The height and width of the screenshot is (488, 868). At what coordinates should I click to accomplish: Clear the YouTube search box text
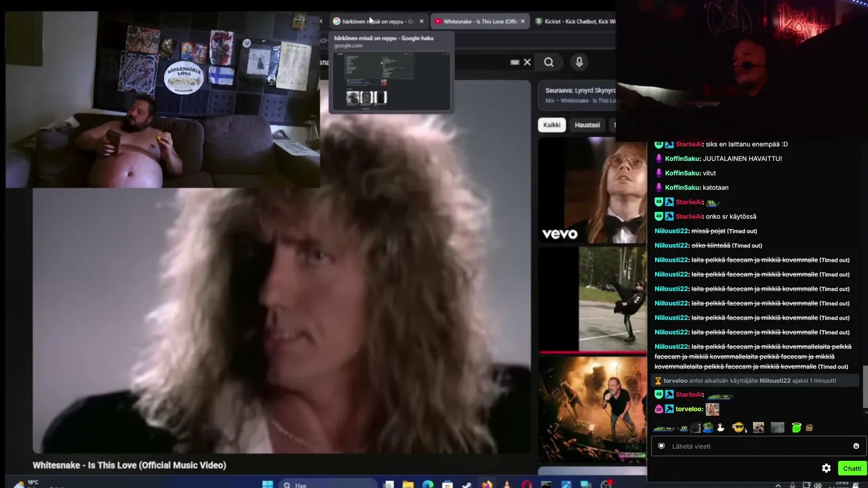pyautogui.click(x=527, y=62)
